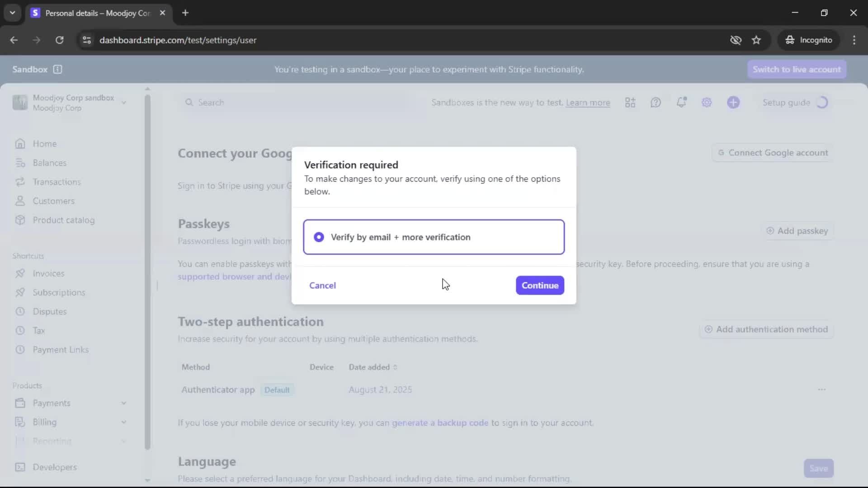
Task: Go to Customers in sidebar
Action: click(53, 201)
